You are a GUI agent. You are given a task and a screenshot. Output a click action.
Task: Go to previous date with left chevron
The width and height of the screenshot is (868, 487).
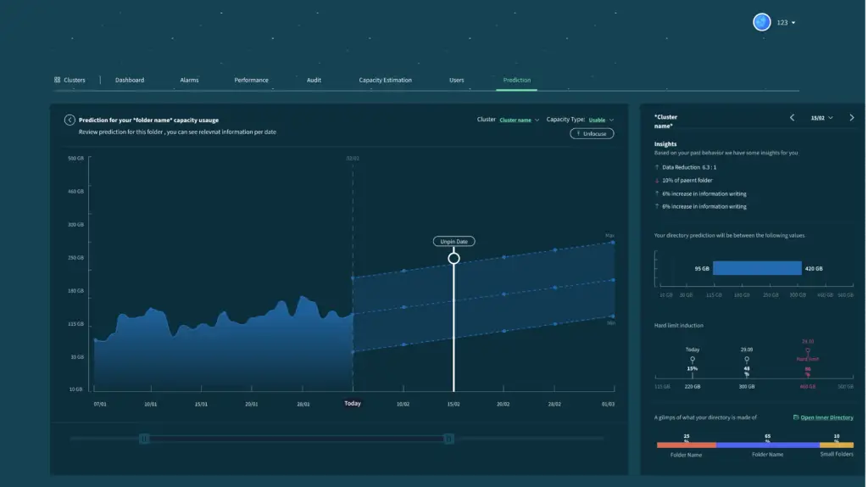pyautogui.click(x=792, y=118)
